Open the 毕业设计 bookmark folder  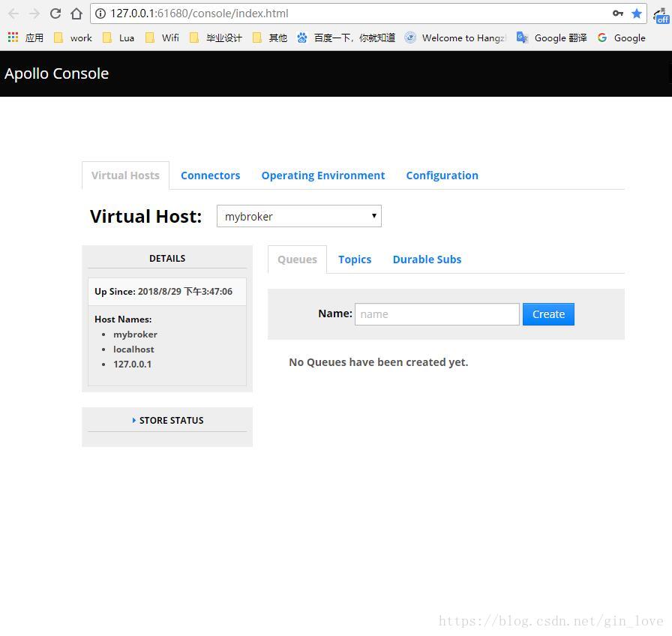coord(216,37)
